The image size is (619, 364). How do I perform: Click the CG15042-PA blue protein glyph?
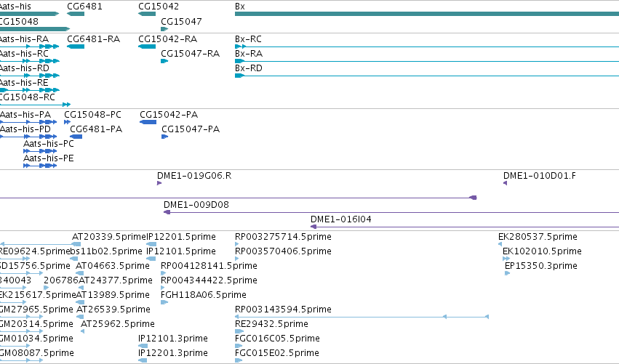click(x=148, y=122)
